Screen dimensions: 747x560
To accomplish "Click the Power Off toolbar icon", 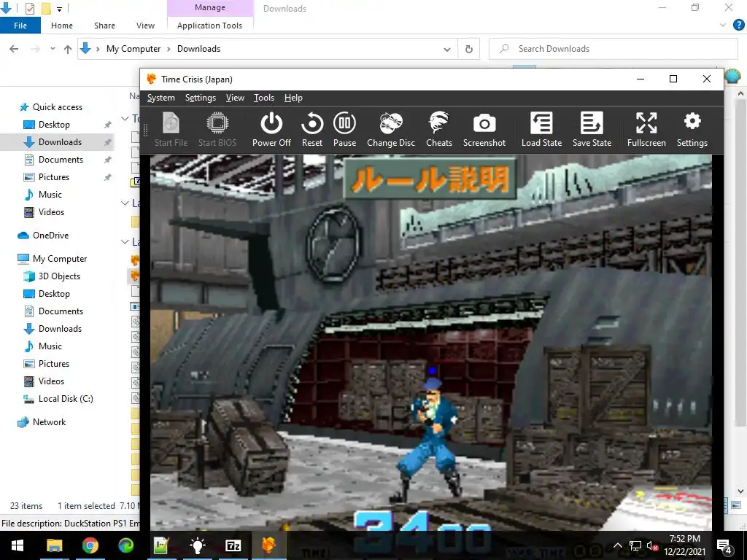I will coord(271,129).
